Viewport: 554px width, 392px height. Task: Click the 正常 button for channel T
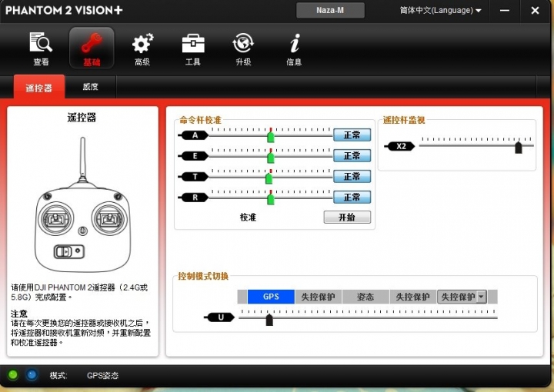(x=352, y=176)
